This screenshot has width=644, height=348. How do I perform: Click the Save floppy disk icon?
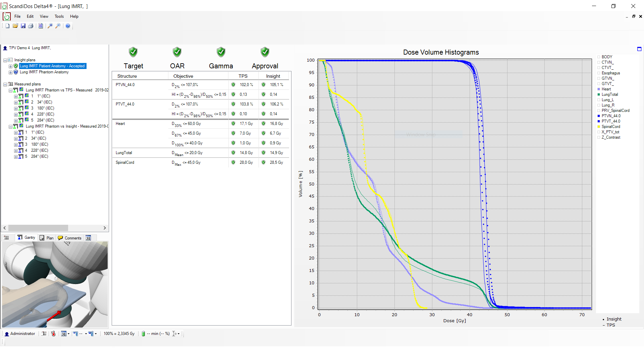click(23, 26)
